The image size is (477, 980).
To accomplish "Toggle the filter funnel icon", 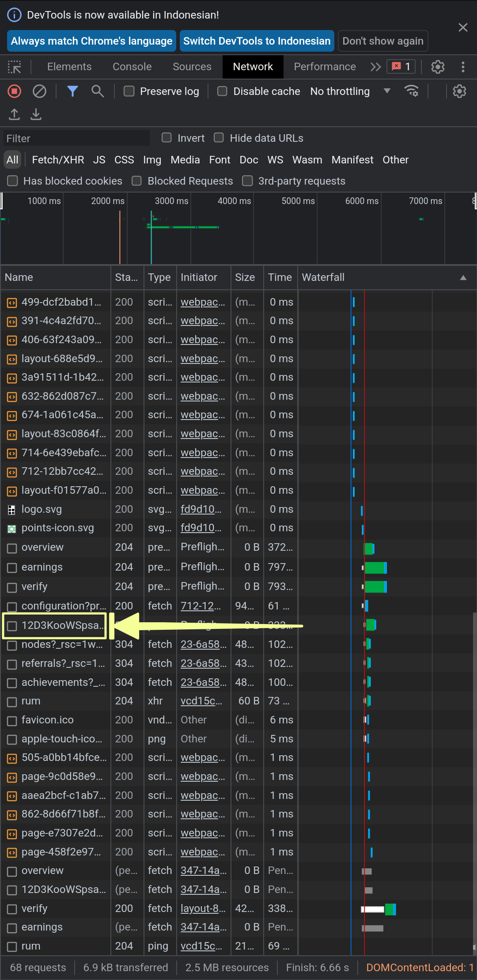I will (72, 91).
